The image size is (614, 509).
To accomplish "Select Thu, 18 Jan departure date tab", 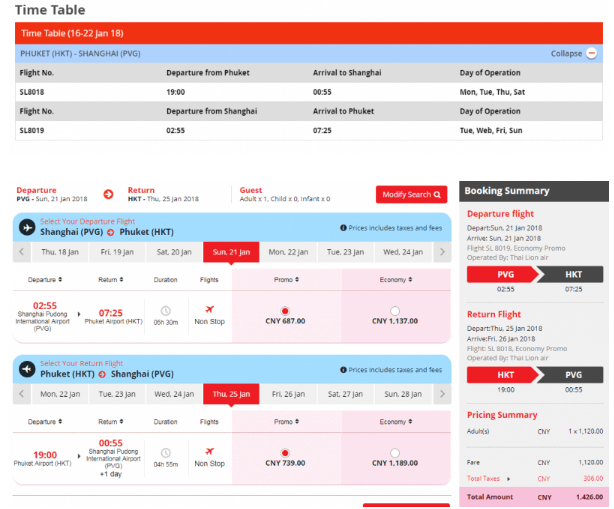I will tap(60, 252).
